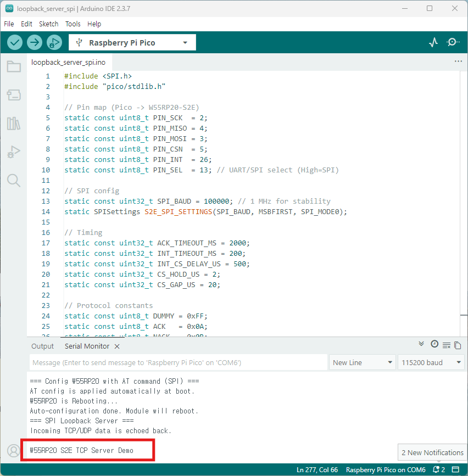Close the Serial Monitor tab
Viewport: 468px width, 476px height.
click(x=117, y=346)
